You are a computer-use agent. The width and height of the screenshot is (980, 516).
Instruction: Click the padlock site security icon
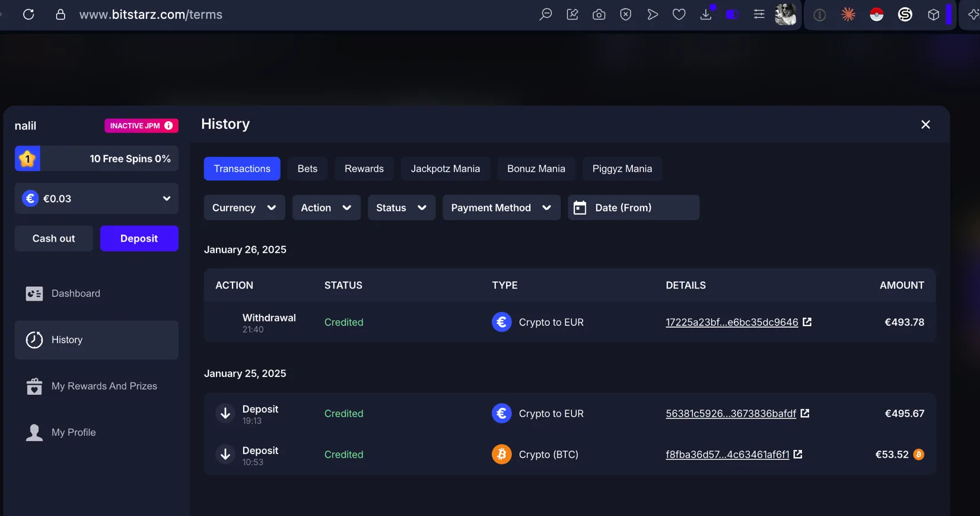[x=61, y=14]
